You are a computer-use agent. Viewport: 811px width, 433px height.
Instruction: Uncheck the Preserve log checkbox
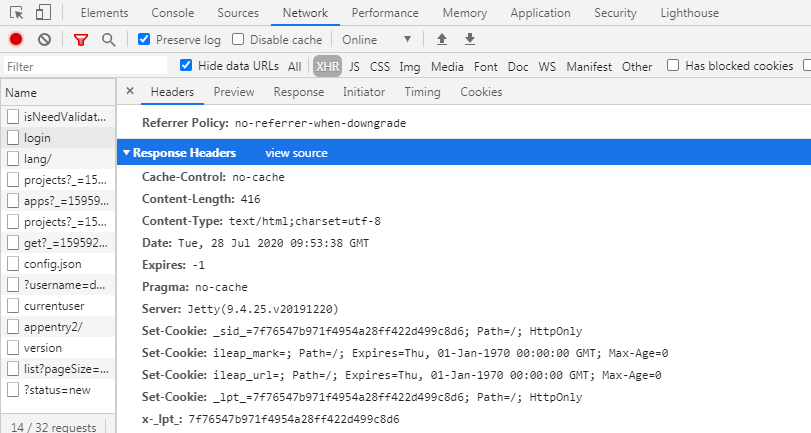[144, 39]
